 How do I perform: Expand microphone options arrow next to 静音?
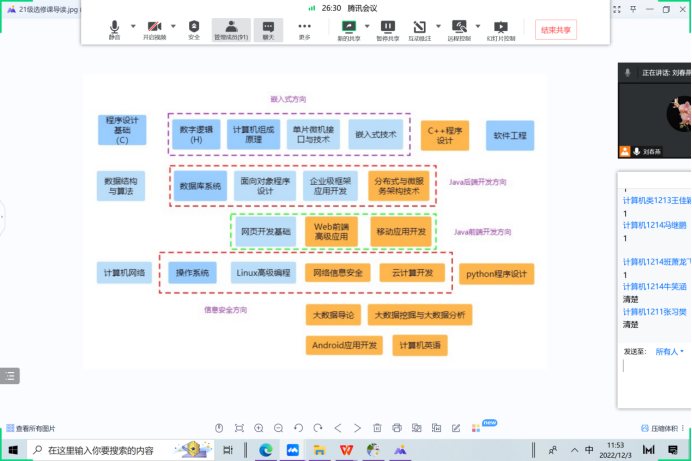pyautogui.click(x=131, y=25)
